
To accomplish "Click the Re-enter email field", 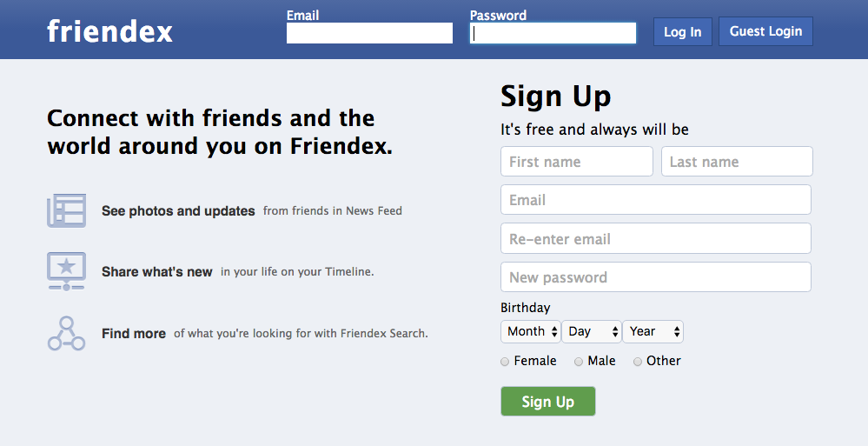I will 656,238.
